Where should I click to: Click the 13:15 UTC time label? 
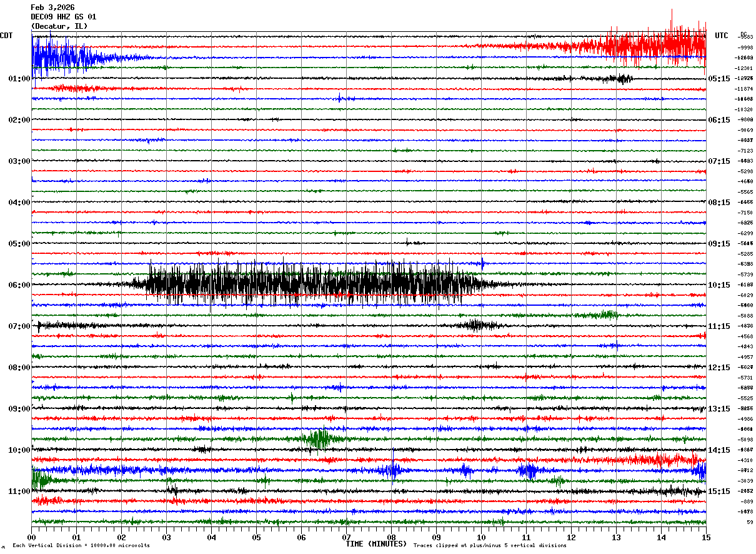coord(719,409)
